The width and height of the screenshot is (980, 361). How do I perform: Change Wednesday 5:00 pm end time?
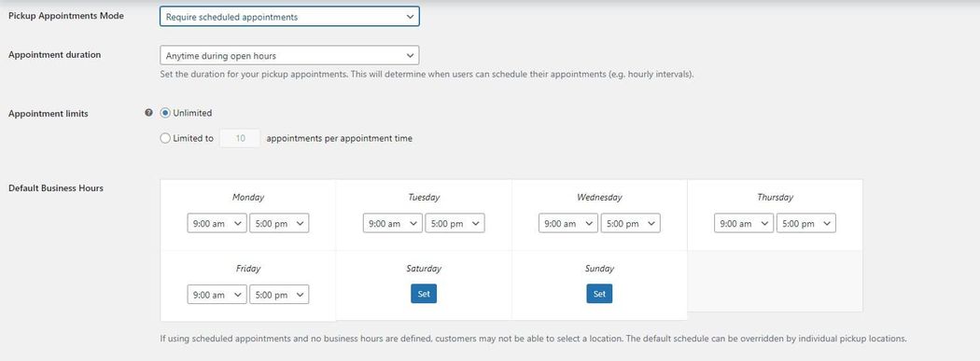(630, 223)
